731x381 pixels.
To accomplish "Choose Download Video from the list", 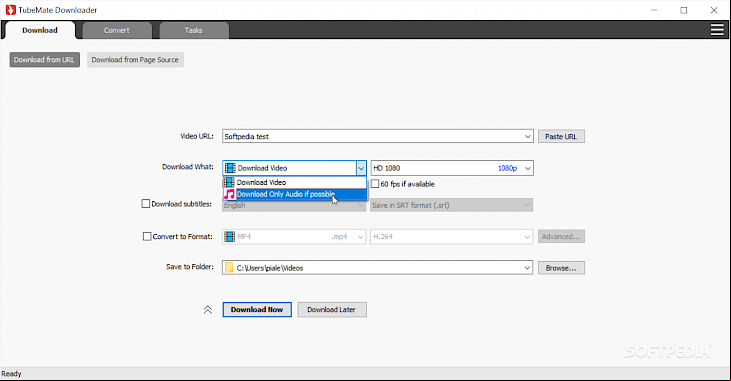I will click(x=295, y=182).
